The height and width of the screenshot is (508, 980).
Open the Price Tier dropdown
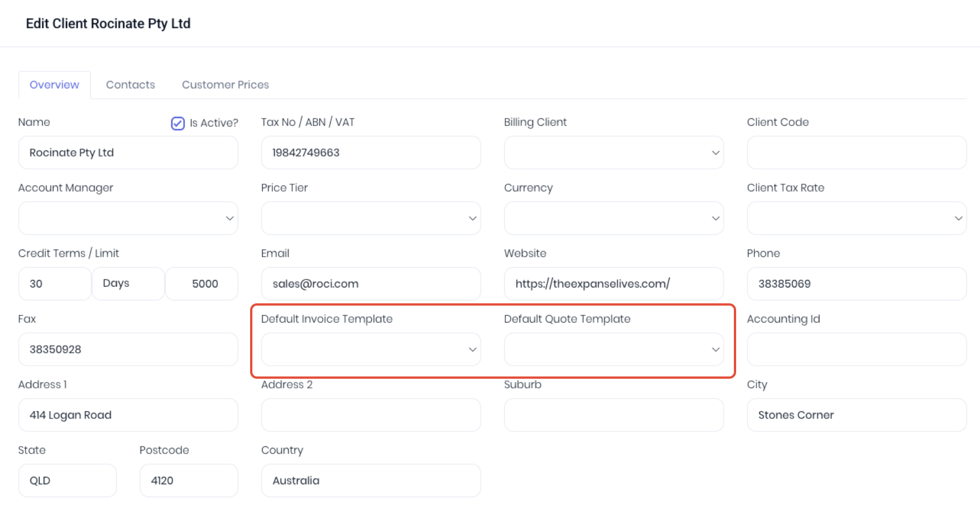[x=371, y=218]
